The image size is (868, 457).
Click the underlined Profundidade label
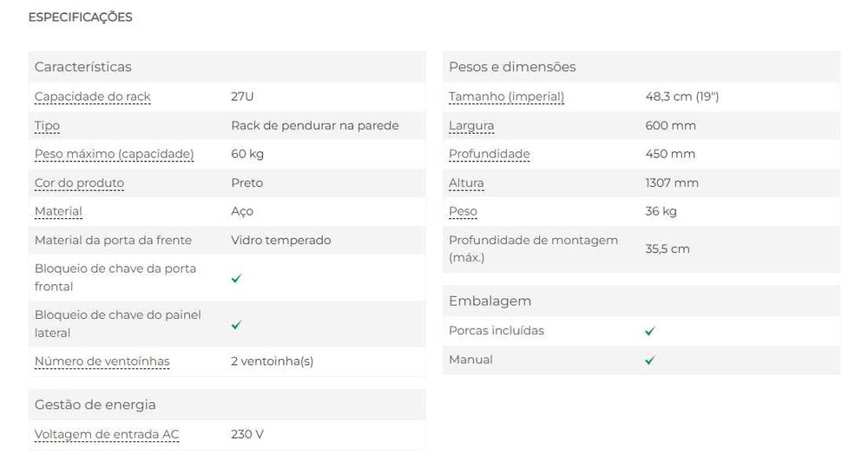489,154
